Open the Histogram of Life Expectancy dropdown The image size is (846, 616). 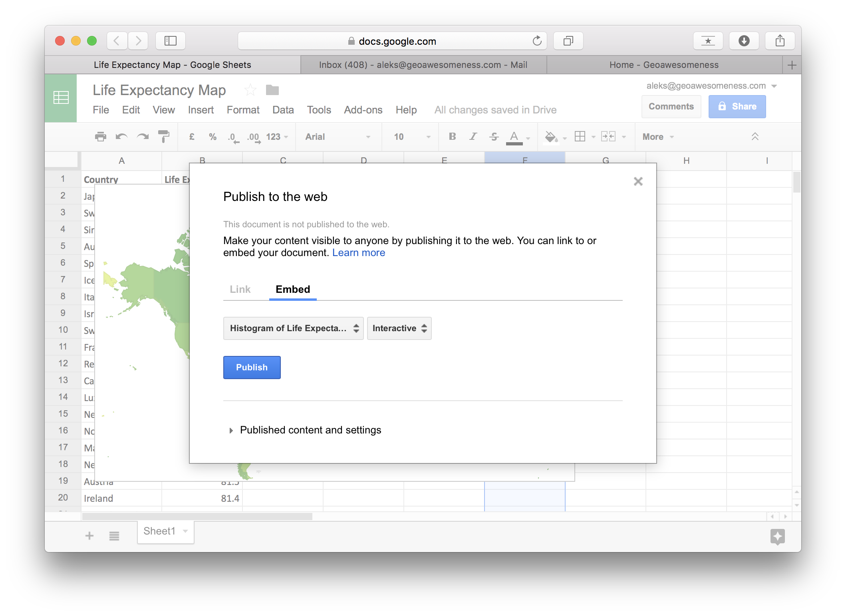[293, 328]
